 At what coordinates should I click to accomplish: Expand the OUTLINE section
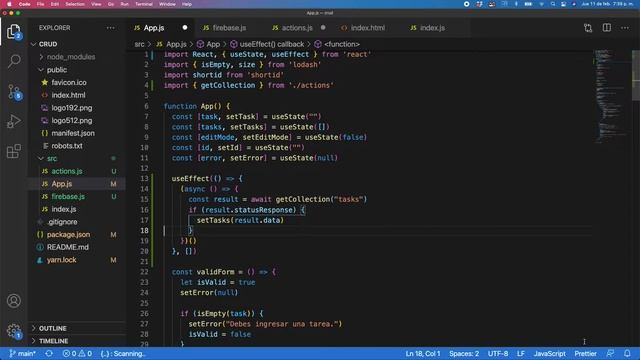(x=53, y=328)
